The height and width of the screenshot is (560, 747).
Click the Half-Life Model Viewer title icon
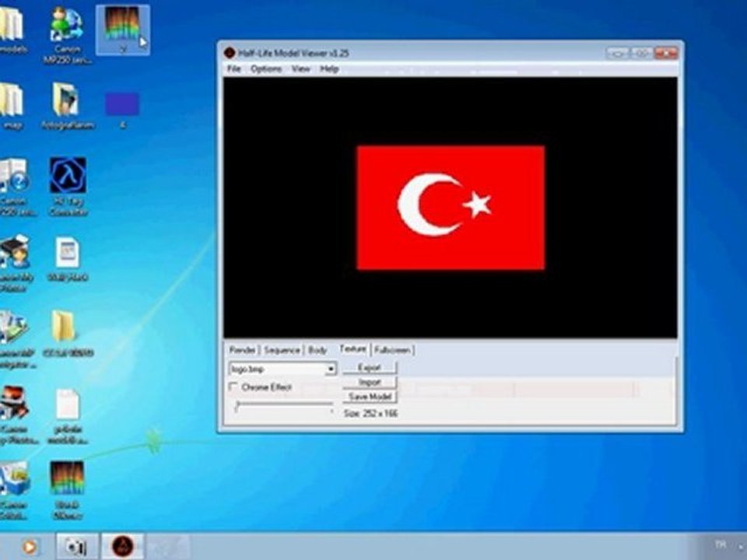pos(230,53)
